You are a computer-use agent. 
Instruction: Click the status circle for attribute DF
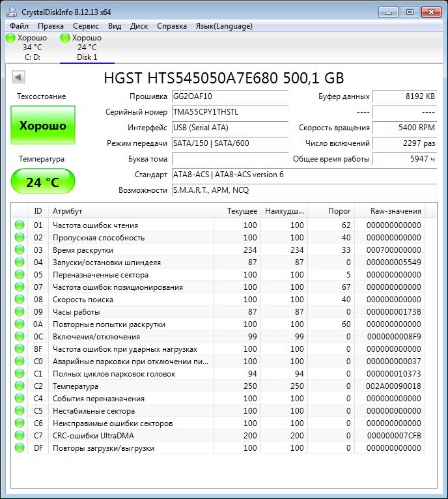(x=20, y=448)
